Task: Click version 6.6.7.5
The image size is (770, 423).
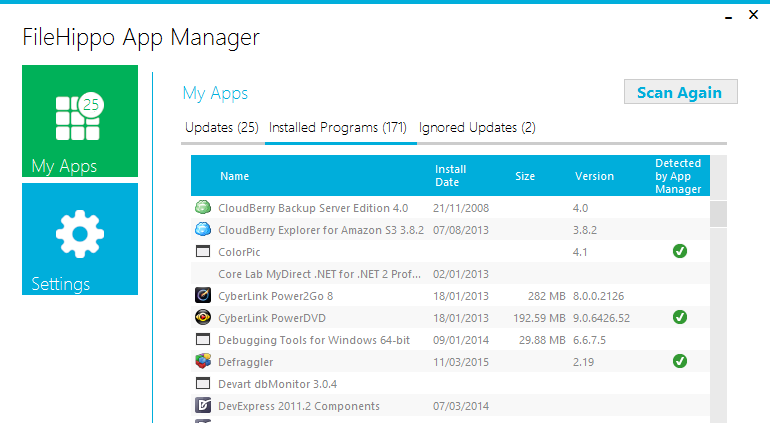Action: point(589,340)
